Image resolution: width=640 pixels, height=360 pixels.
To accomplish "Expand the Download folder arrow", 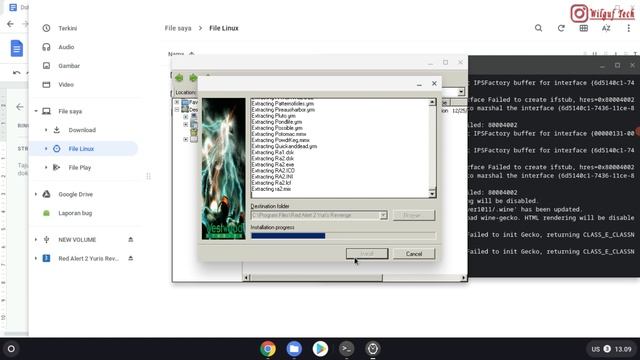I will [46, 130].
